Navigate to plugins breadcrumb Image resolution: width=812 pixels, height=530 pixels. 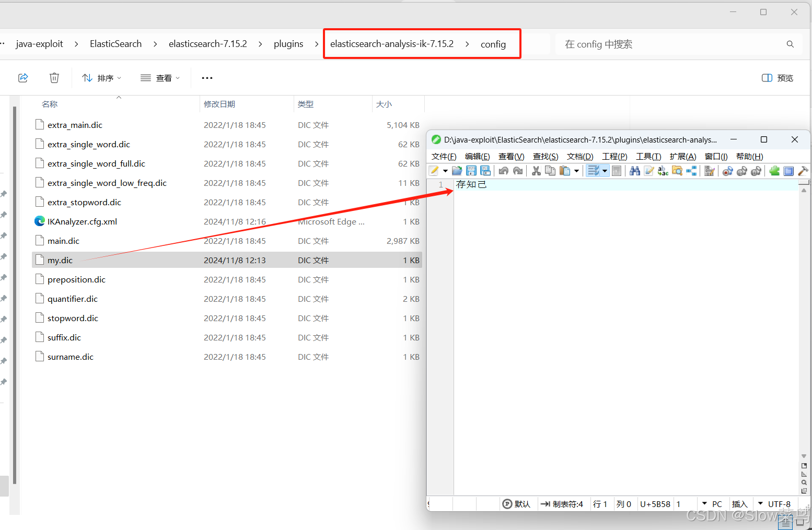coord(288,44)
